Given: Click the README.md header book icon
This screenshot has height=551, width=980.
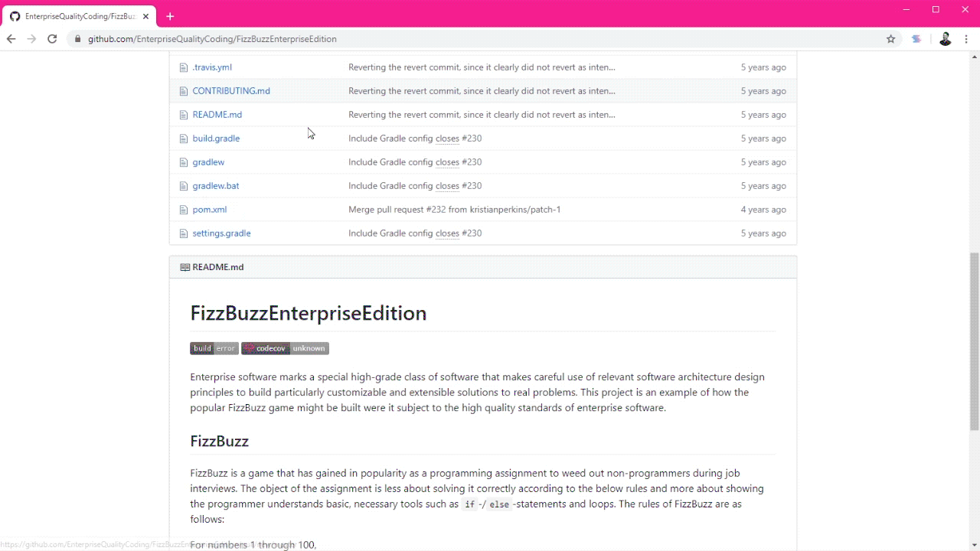Looking at the screenshot, I should pyautogui.click(x=185, y=267).
